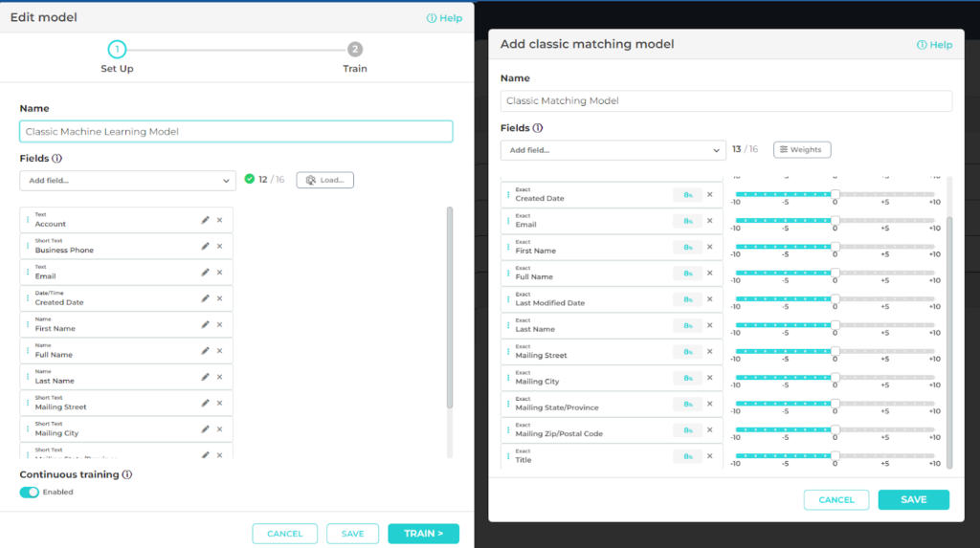The image size is (980, 548).
Task: Click the pencil edit icon for Account field
Action: 205,220
